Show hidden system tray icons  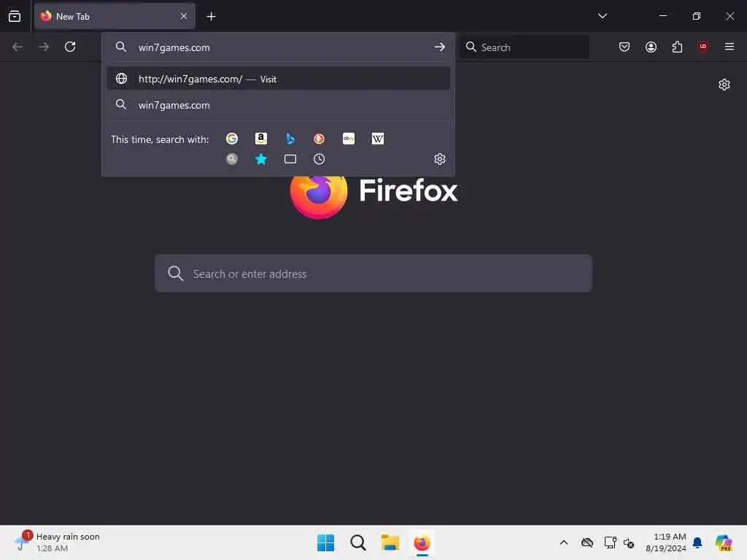(564, 542)
